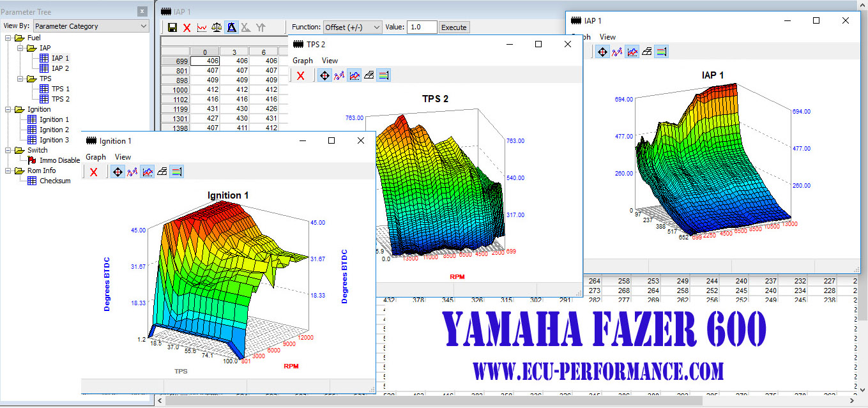Select Ignition 1 in parameter tree

(x=54, y=119)
